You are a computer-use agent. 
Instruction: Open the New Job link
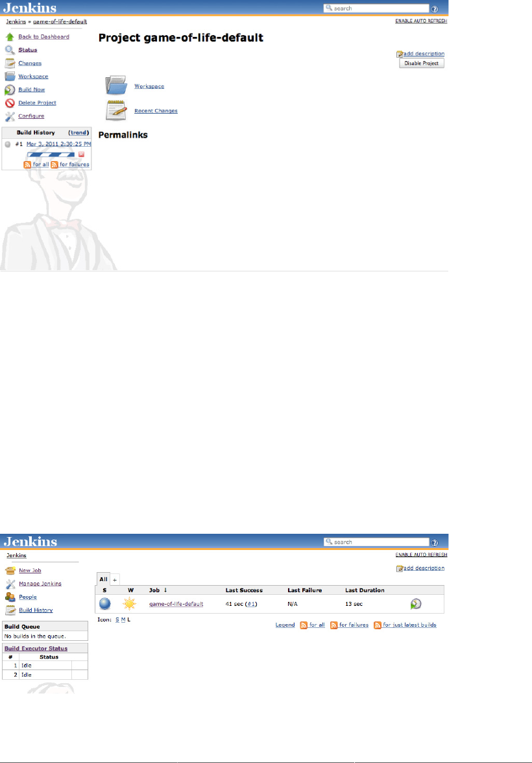[x=30, y=570]
